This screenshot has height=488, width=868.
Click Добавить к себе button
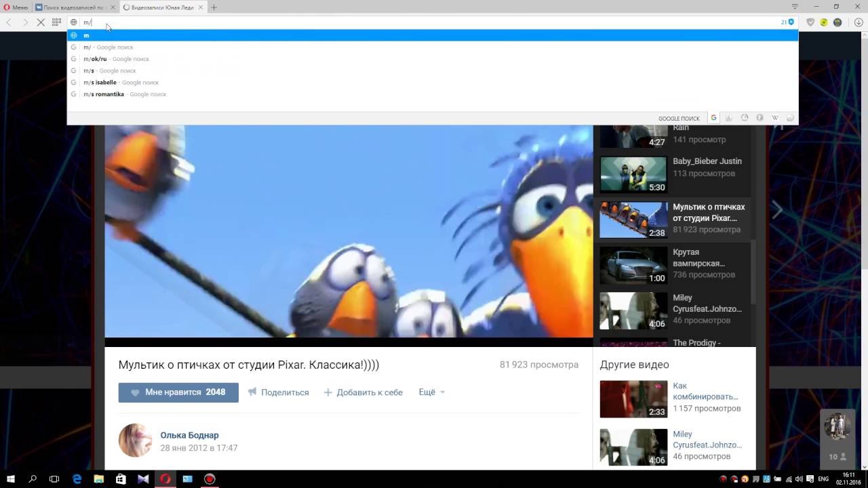[x=363, y=392]
